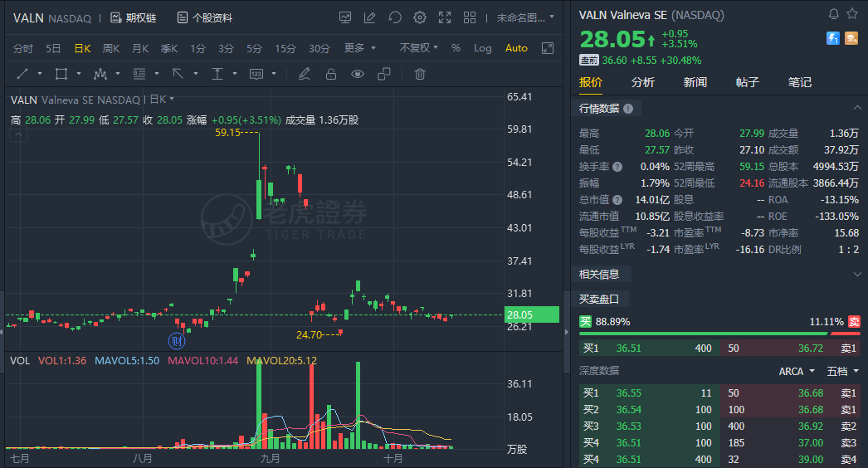The image size is (868, 468).
Task: Click the orange icon beside the lightning
Action: (851, 38)
